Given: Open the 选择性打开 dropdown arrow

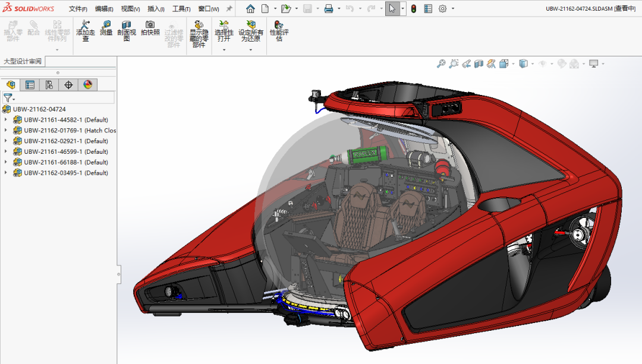Looking at the screenshot, I should [224, 50].
